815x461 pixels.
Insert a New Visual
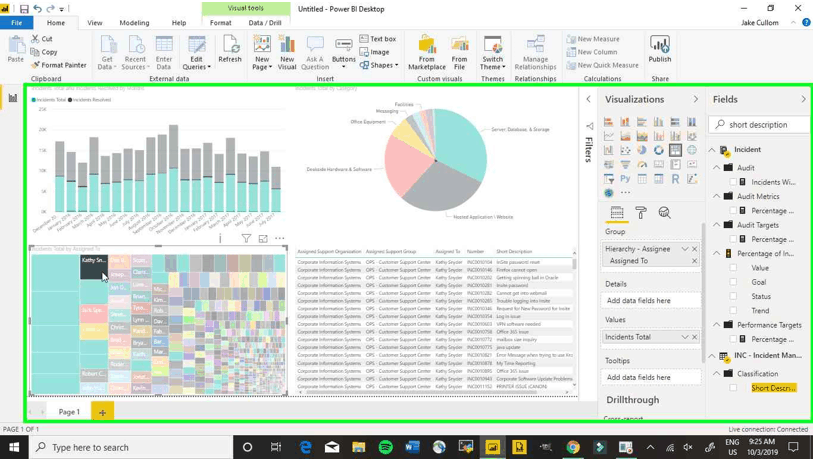(x=287, y=52)
